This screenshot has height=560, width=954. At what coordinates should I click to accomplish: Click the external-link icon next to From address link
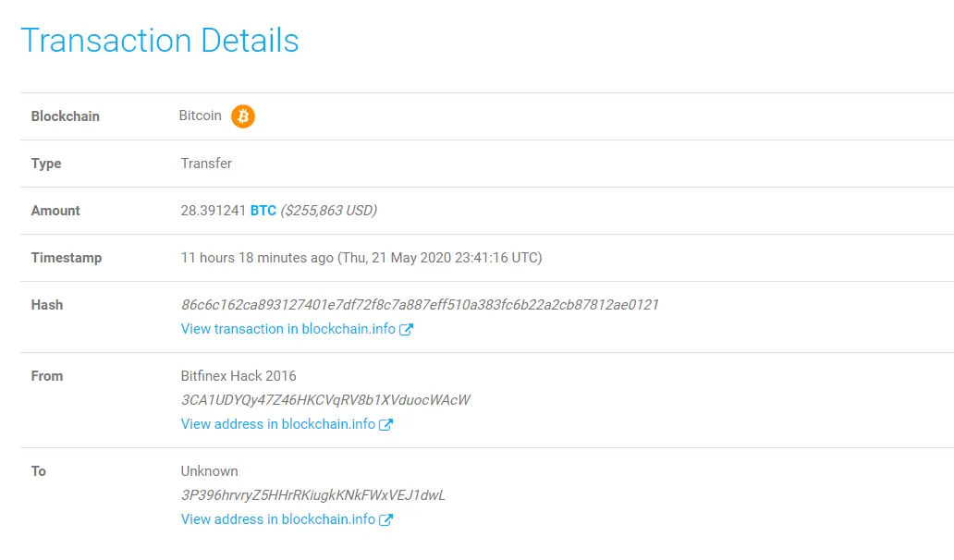tap(385, 423)
